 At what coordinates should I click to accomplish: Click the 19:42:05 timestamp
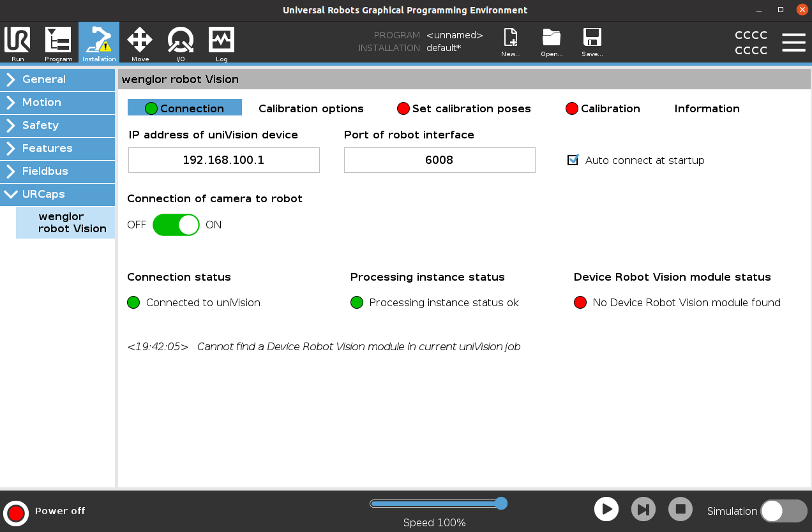pyautogui.click(x=158, y=346)
